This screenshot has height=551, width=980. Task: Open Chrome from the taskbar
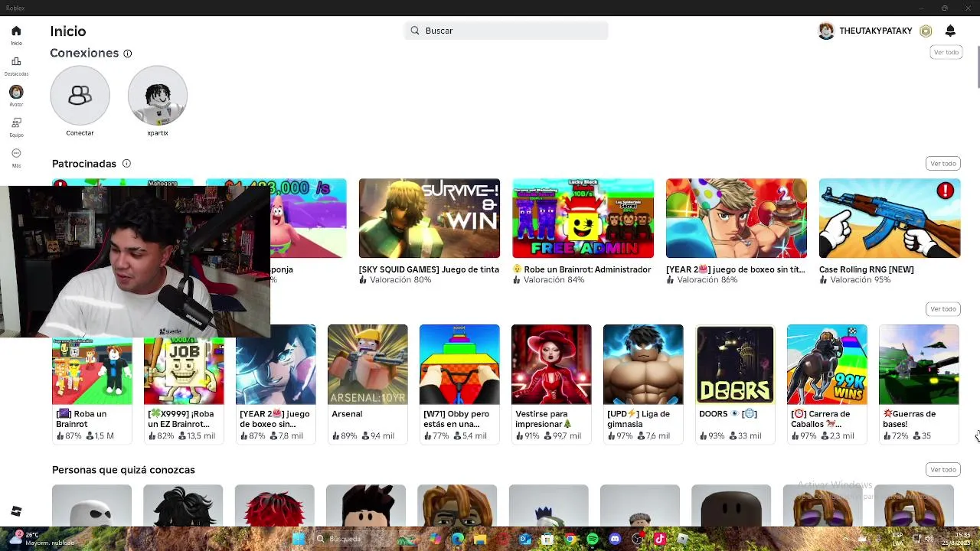570,540
